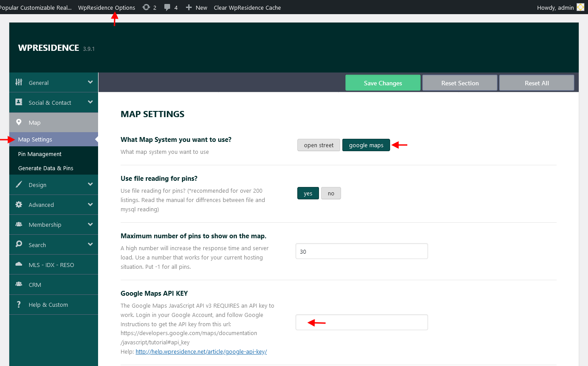The image size is (588, 366).
Task: Click the CRM label in sidebar
Action: (x=35, y=285)
